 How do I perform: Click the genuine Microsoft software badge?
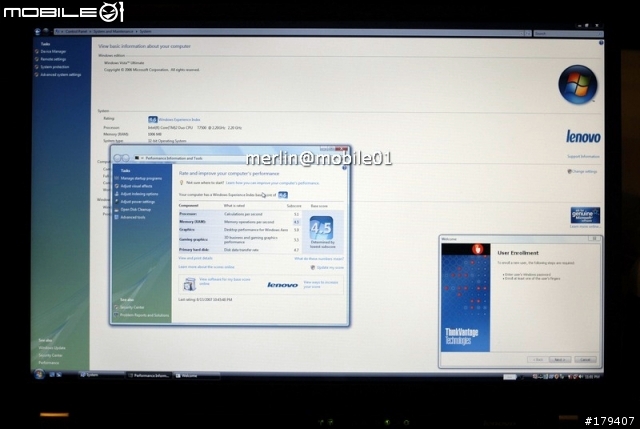click(x=585, y=215)
